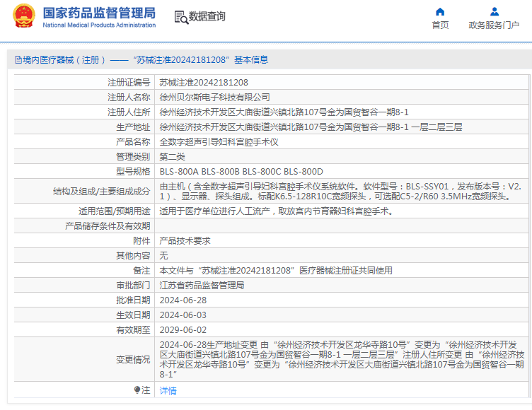Click the 注册人名称 row label
Screen dimensions: 532x410
(129, 98)
